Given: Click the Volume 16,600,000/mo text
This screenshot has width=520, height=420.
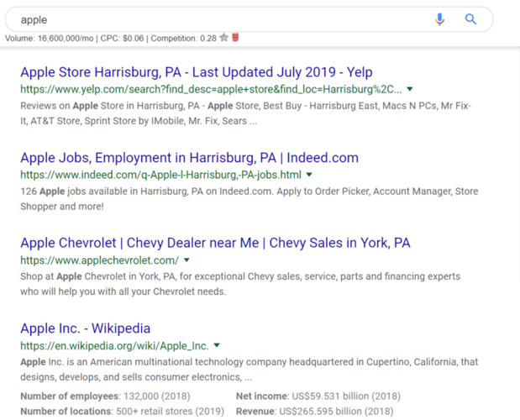Looking at the screenshot, I should [x=49, y=38].
